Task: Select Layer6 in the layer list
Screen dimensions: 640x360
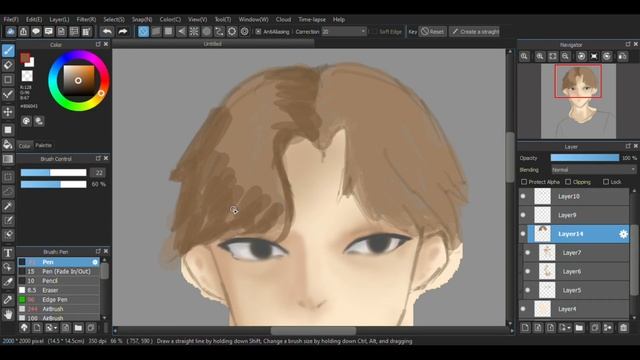Action: click(577, 271)
